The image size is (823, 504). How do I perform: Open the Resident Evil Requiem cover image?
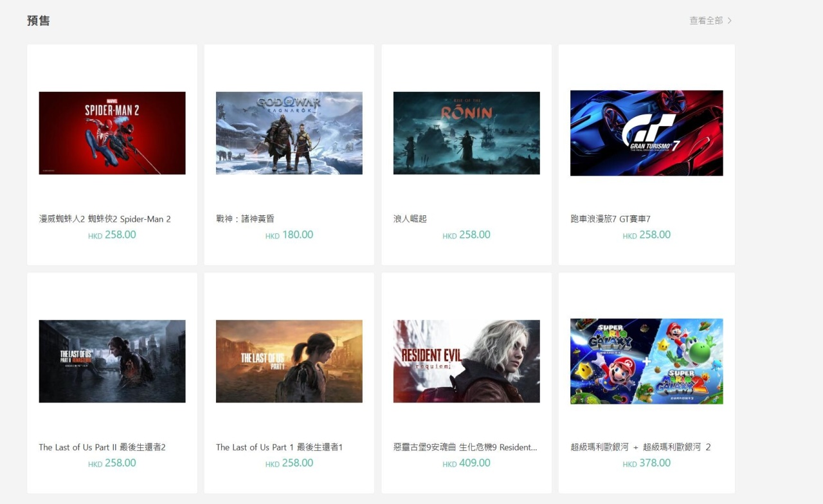coord(466,361)
